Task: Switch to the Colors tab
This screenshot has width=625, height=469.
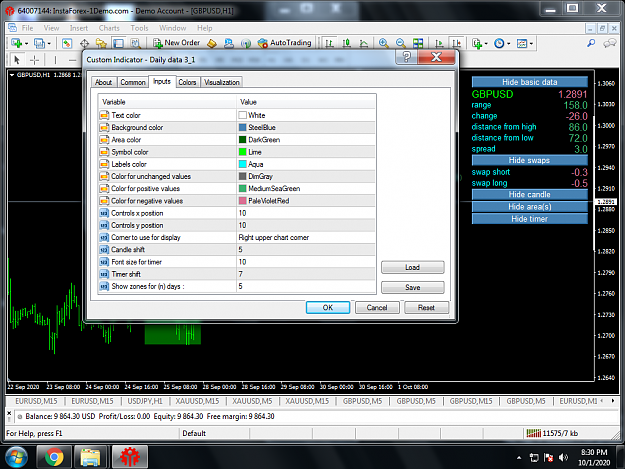Action: [x=187, y=82]
